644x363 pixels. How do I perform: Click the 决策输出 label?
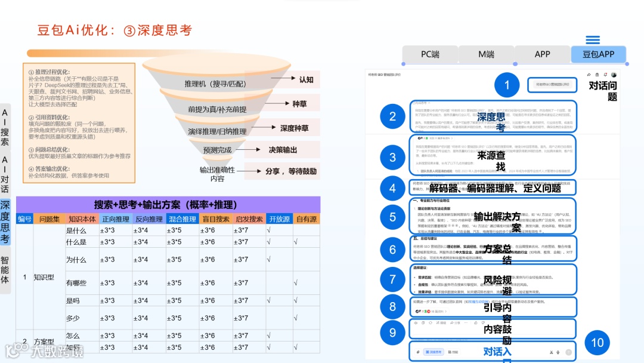283,150
